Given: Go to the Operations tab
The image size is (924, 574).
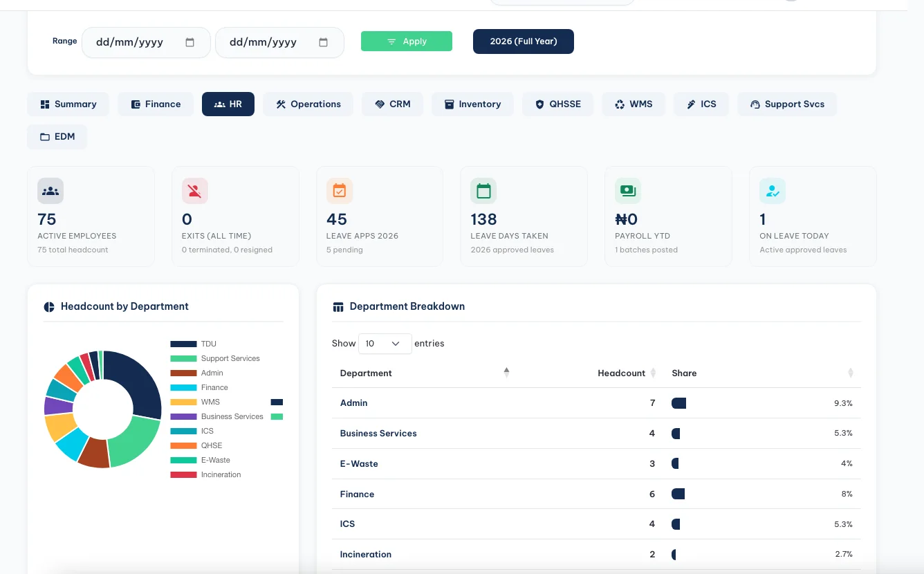Looking at the screenshot, I should tap(308, 104).
